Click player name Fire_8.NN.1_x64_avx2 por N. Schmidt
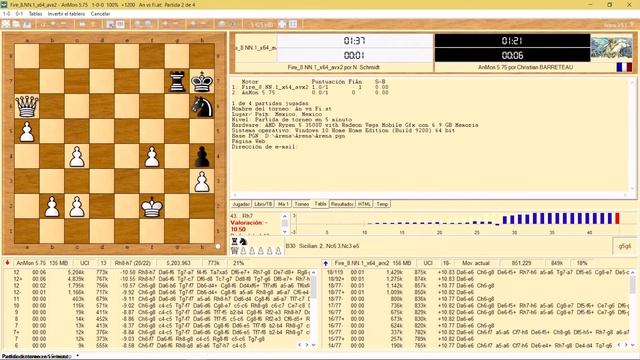640x360 pixels. coord(333,67)
